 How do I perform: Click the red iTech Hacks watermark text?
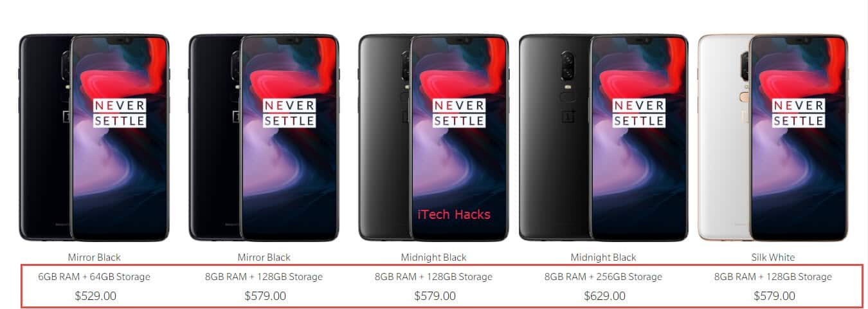(454, 214)
